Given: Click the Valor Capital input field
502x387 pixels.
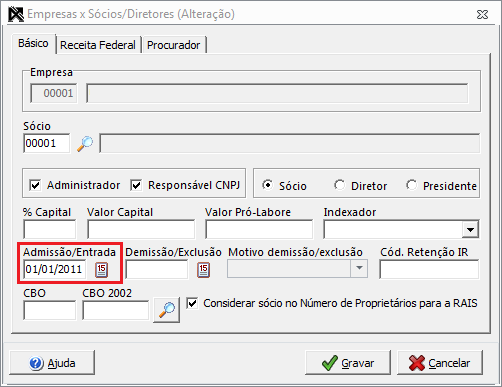Looking at the screenshot, I should pyautogui.click(x=141, y=229).
